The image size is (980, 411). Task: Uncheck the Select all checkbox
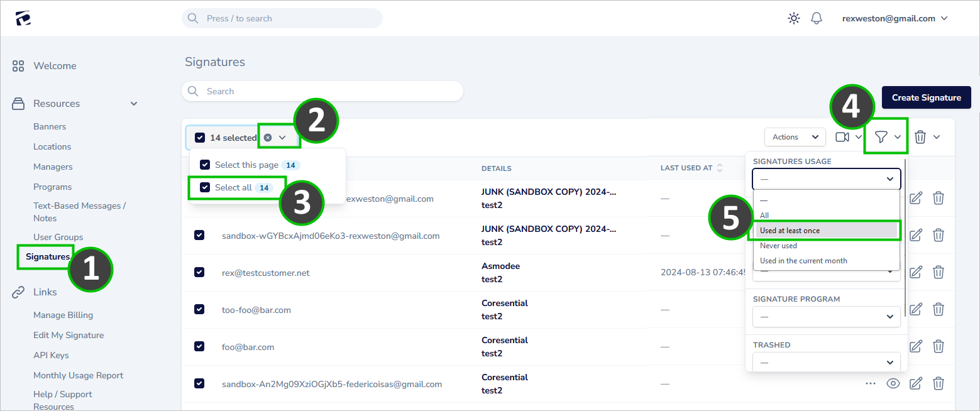(204, 187)
